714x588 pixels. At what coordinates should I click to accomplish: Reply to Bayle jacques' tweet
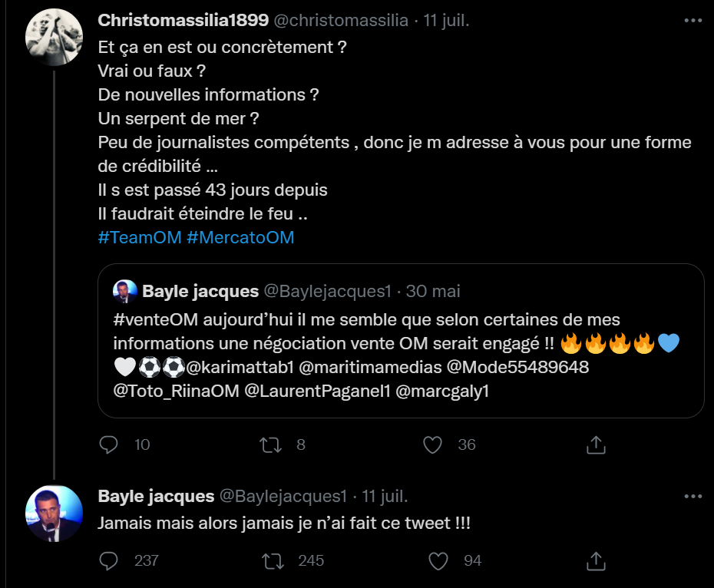point(110,560)
